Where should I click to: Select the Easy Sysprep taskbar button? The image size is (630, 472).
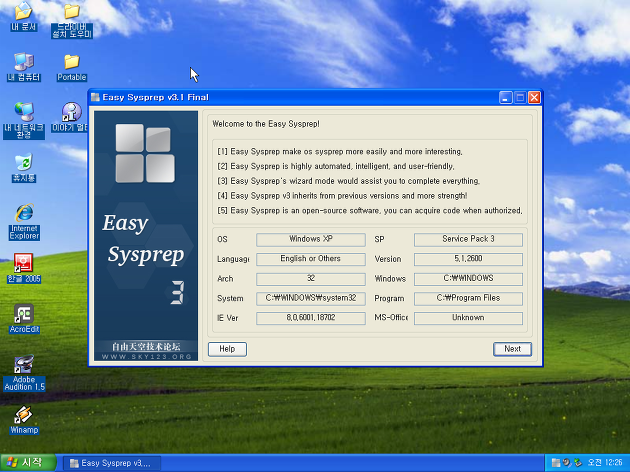tap(112, 463)
